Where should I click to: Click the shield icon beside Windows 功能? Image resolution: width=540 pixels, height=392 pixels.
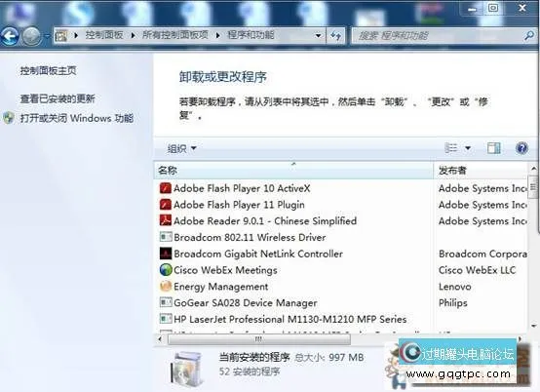(x=9, y=118)
